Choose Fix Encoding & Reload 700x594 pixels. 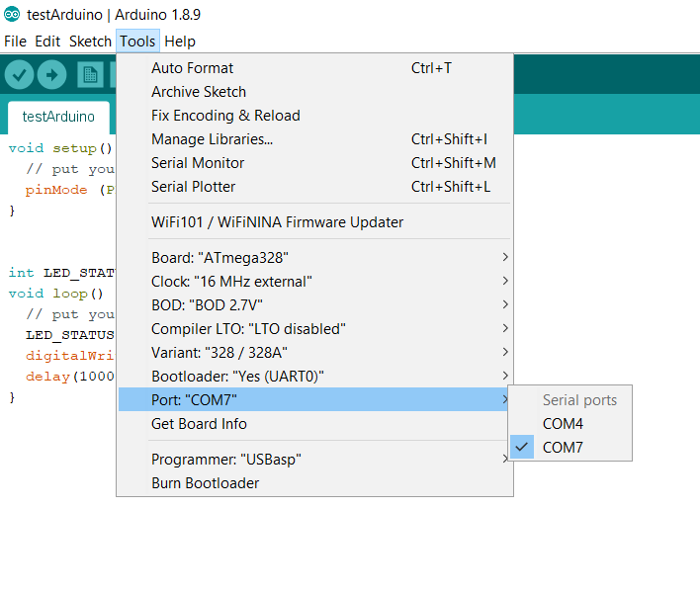(314, 115)
